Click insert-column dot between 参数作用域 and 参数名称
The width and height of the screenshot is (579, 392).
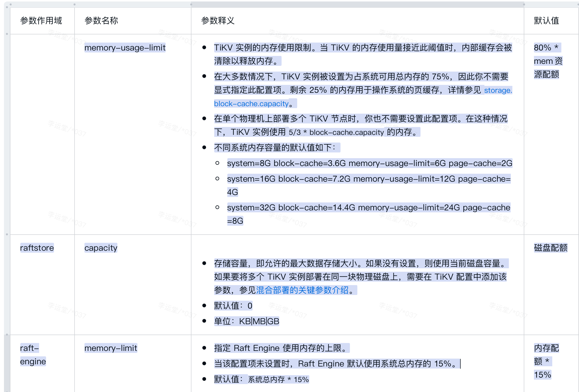coord(75,4)
